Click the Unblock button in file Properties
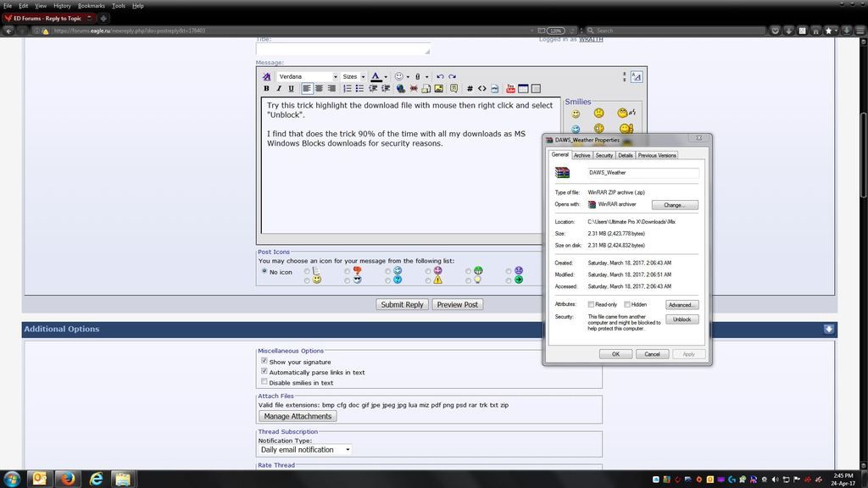Image resolution: width=868 pixels, height=488 pixels. pyautogui.click(x=682, y=319)
